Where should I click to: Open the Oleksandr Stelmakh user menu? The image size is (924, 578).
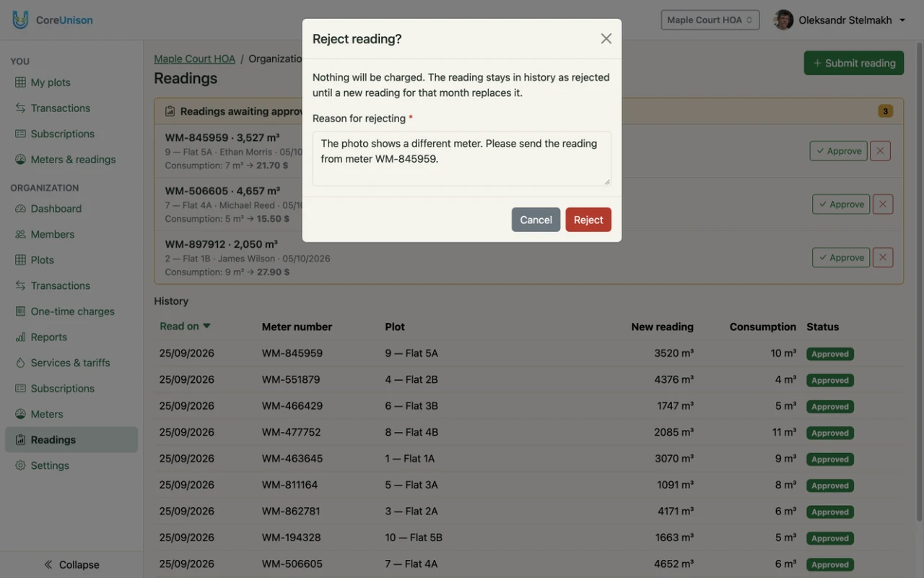852,20
